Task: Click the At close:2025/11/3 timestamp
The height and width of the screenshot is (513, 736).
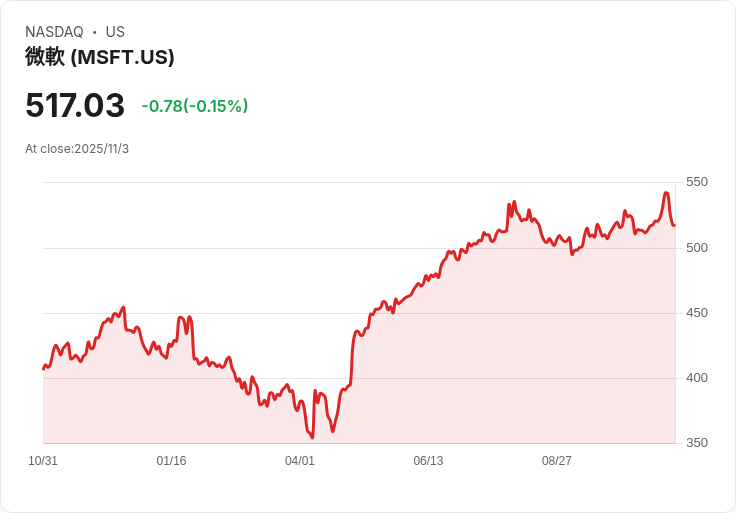Action: (77, 149)
